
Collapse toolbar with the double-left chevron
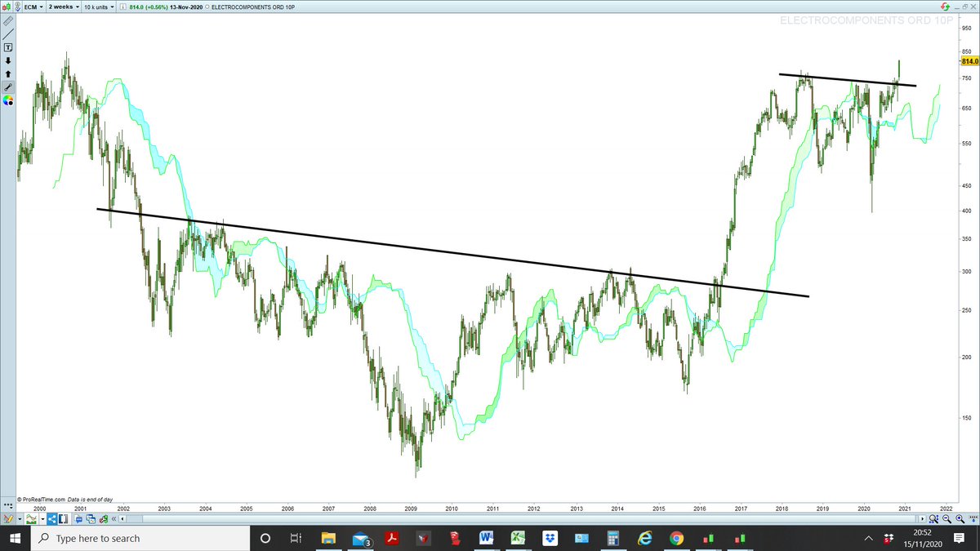[x=114, y=519]
